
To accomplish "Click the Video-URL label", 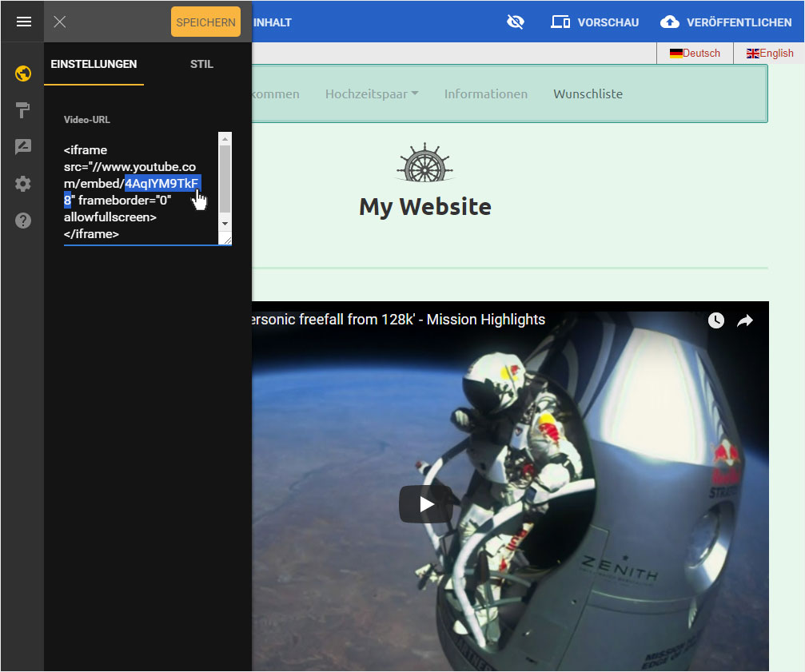I will click(87, 120).
